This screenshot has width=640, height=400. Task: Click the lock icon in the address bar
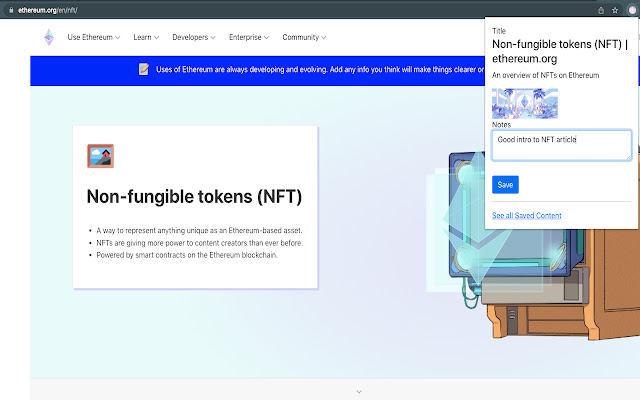[11, 10]
